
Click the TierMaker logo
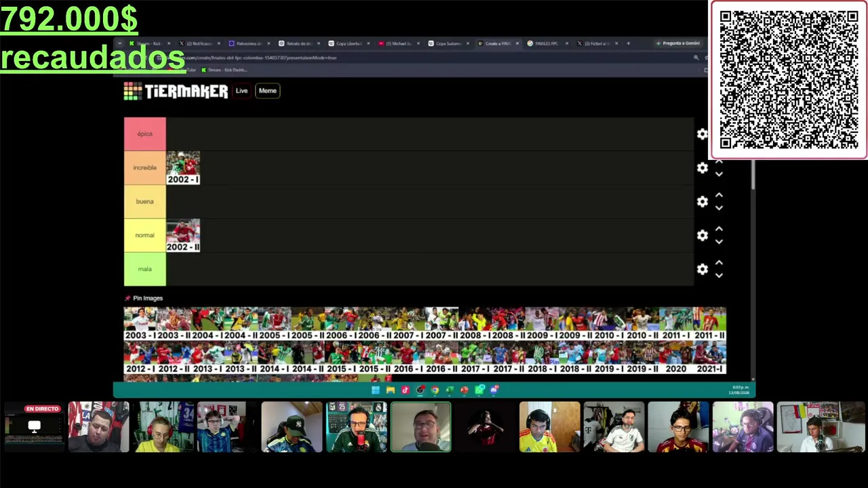(x=176, y=91)
